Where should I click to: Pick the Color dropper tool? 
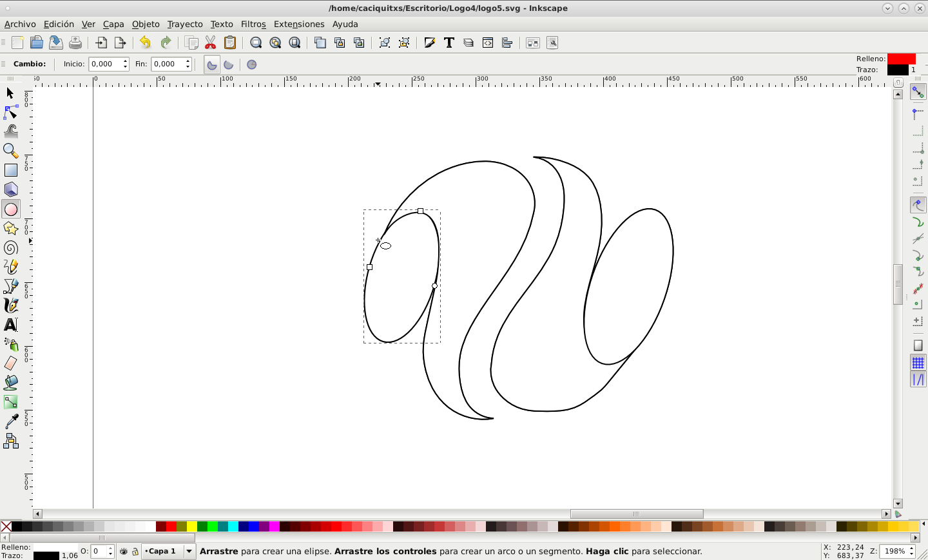[x=10, y=421]
